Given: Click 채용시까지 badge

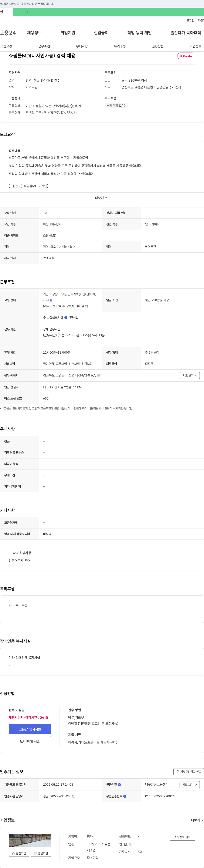Looking at the screenshot, I should pos(186,56).
